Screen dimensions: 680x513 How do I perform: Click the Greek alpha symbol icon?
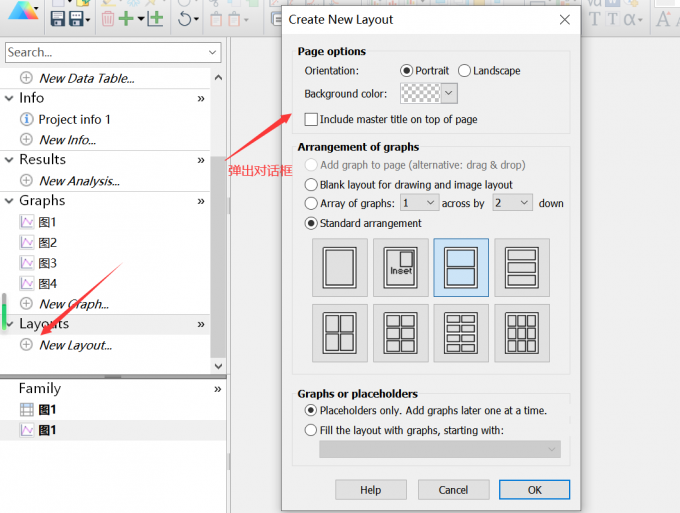click(630, 19)
